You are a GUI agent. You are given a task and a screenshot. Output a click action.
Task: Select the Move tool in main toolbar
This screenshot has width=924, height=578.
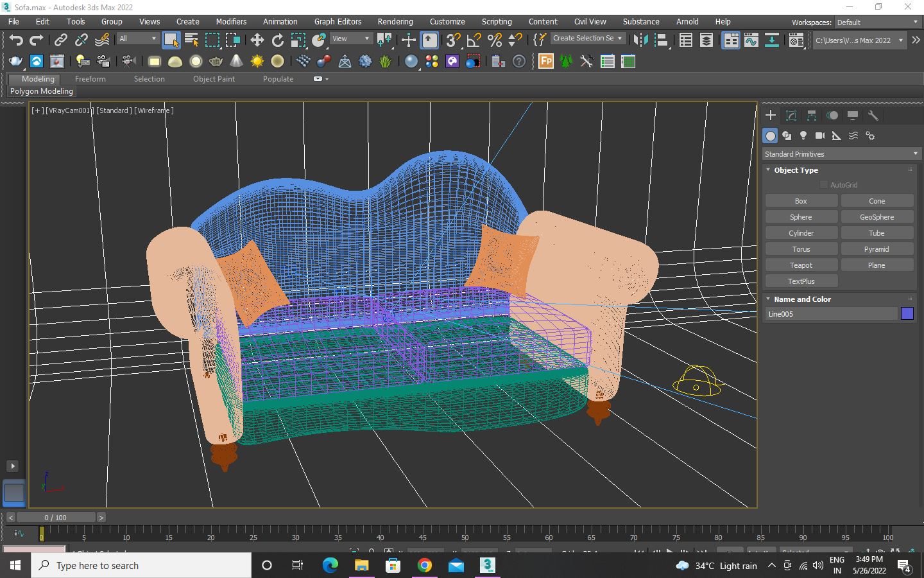(x=257, y=40)
